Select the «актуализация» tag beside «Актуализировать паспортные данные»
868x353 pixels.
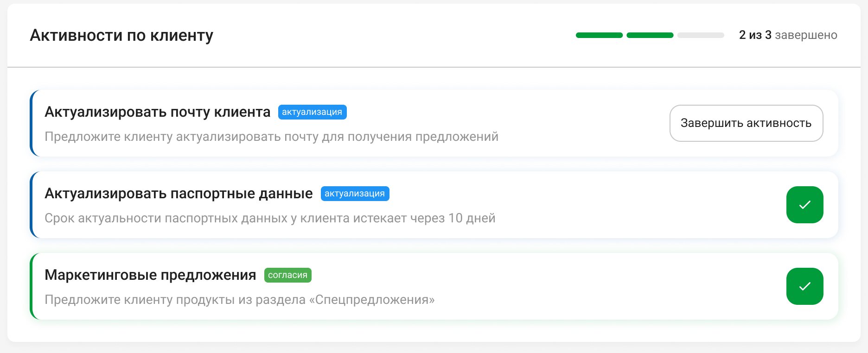coord(355,194)
